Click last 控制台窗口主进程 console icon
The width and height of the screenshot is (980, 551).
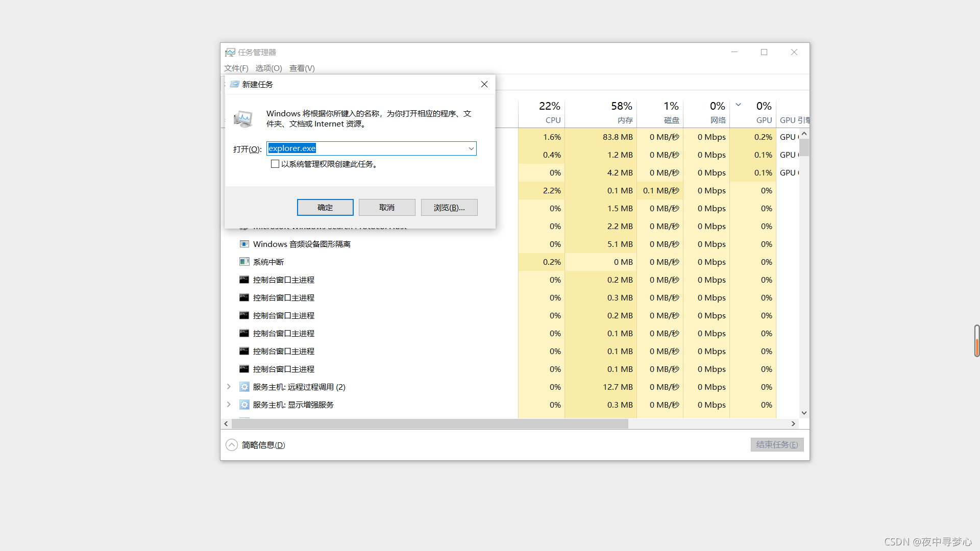pyautogui.click(x=244, y=369)
